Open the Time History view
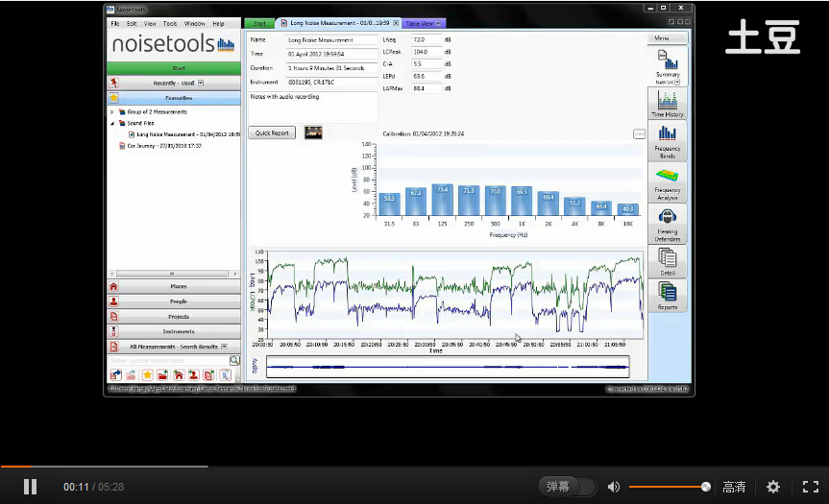Viewport: 829px width, 504px height. point(668,103)
